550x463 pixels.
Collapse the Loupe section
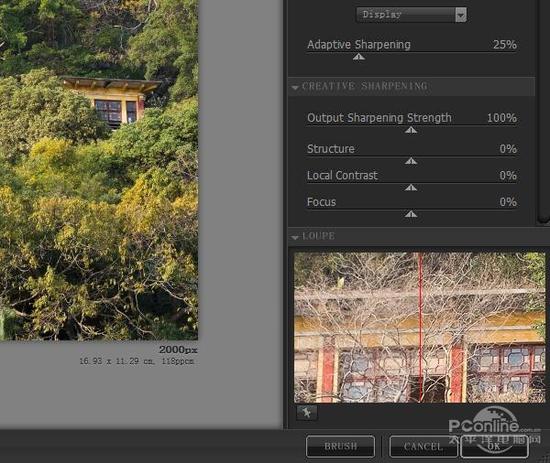295,237
